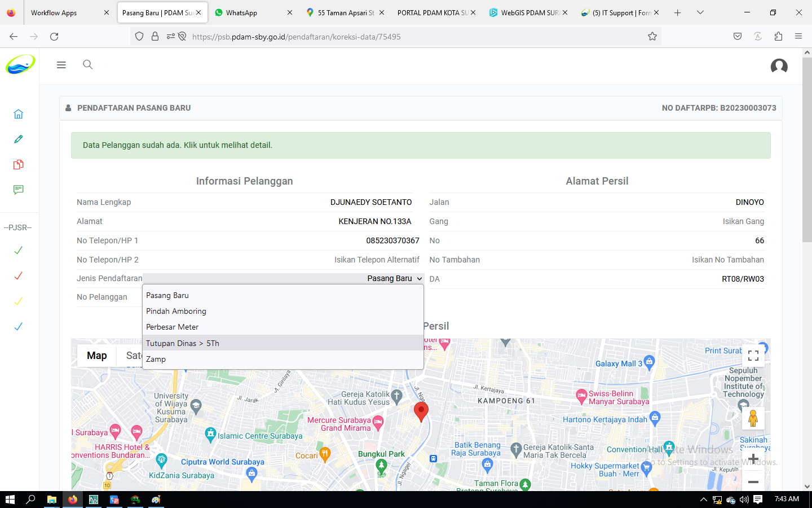The image size is (812, 508).
Task: Click the search magnifier icon
Action: pos(87,64)
